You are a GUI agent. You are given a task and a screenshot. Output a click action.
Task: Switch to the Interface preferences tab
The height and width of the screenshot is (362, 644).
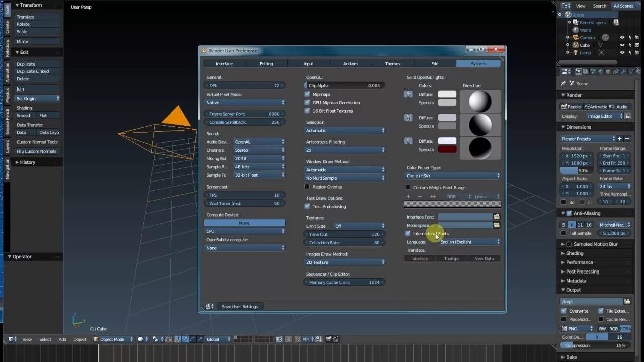224,64
